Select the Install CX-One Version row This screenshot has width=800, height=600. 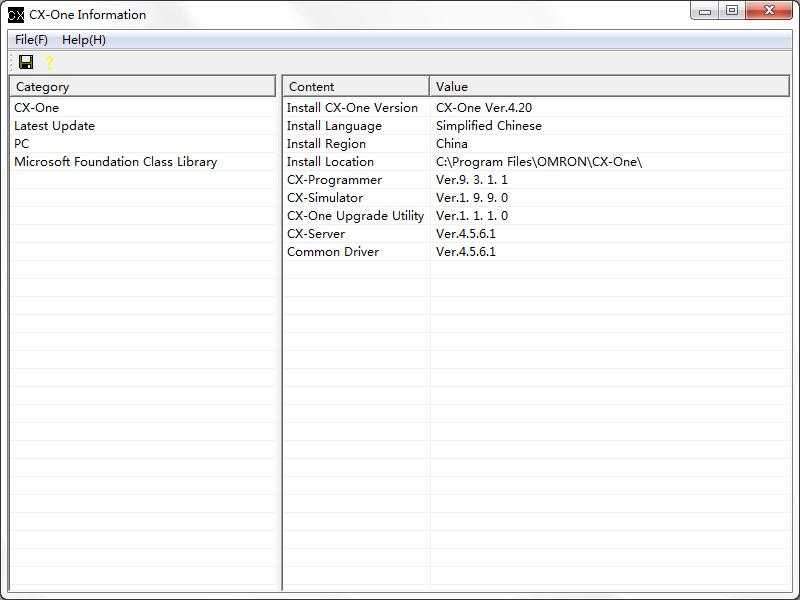(x=352, y=108)
